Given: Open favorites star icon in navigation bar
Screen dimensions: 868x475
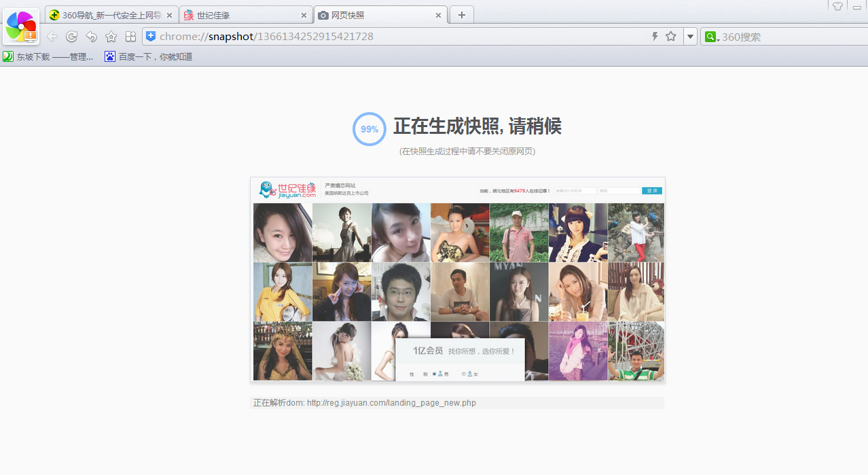Looking at the screenshot, I should [x=111, y=37].
